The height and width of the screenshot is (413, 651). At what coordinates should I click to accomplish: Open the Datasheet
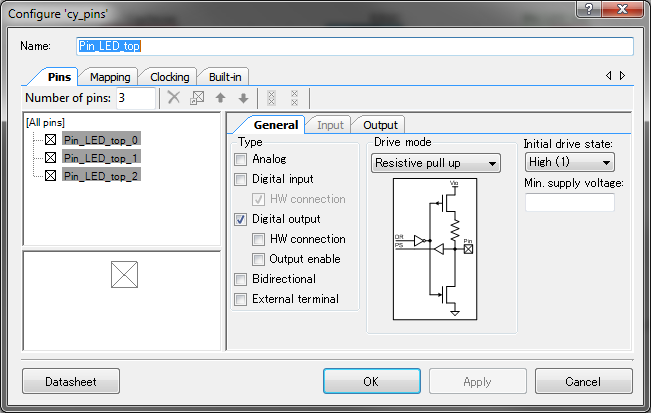[x=71, y=381]
